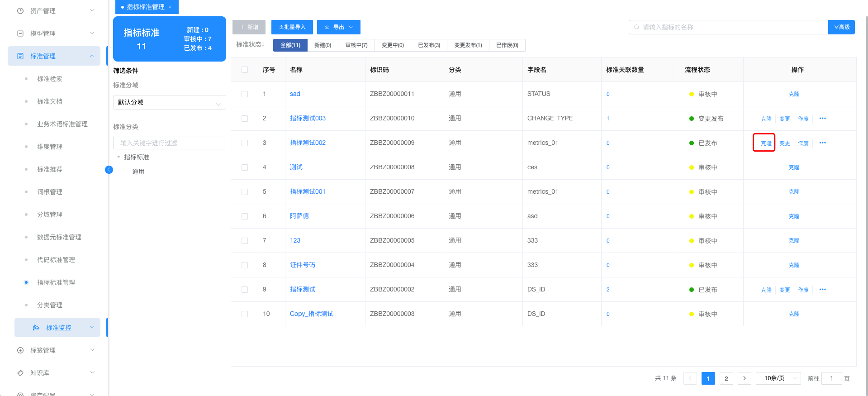Click the tag management plus-circle icon
Screen dimensions: 868x396
(x=20, y=350)
